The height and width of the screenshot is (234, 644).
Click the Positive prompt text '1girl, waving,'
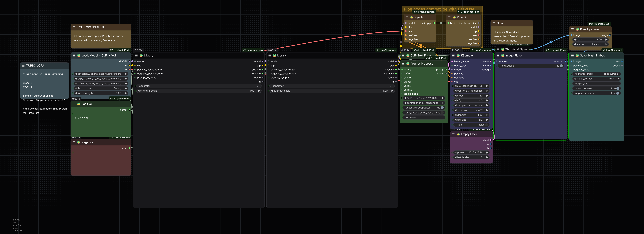pyautogui.click(x=81, y=118)
